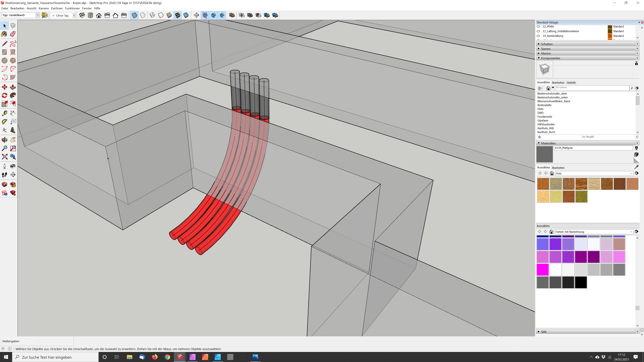Toggle visibility of 12_Pfette tag
644x362 pixels.
pyautogui.click(x=538, y=26)
